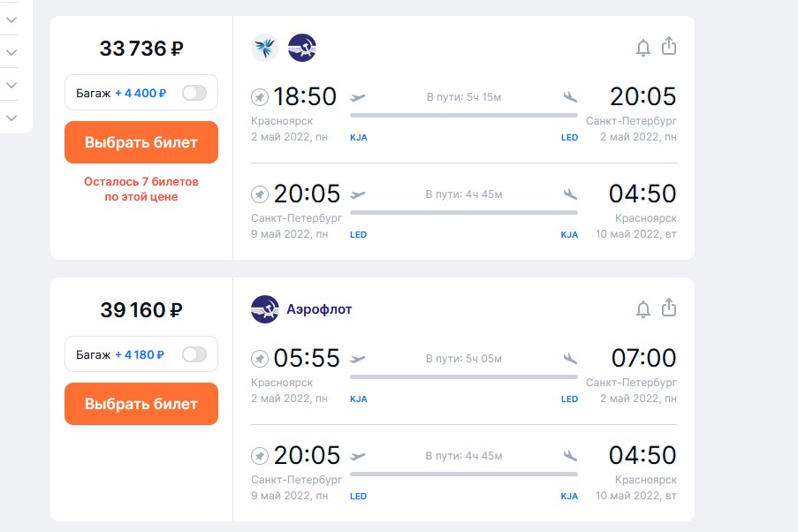Expand the fourth filter chevron in sidebar
Viewport: 798px width, 532px height.
pyautogui.click(x=11, y=118)
